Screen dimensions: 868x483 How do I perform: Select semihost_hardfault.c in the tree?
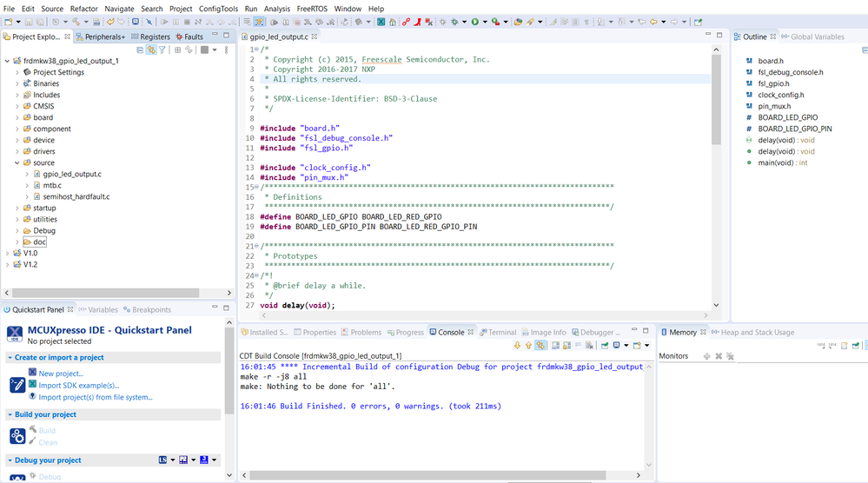click(x=76, y=196)
